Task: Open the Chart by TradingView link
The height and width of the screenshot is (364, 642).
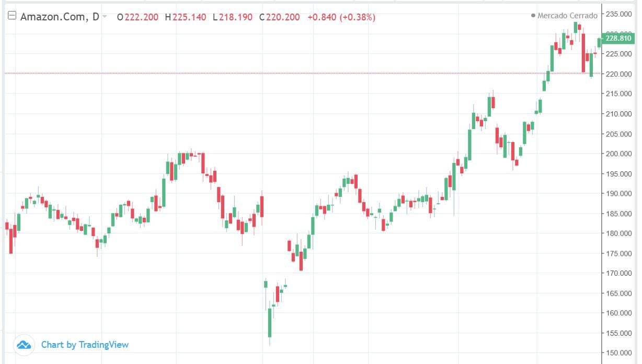Action: tap(85, 345)
